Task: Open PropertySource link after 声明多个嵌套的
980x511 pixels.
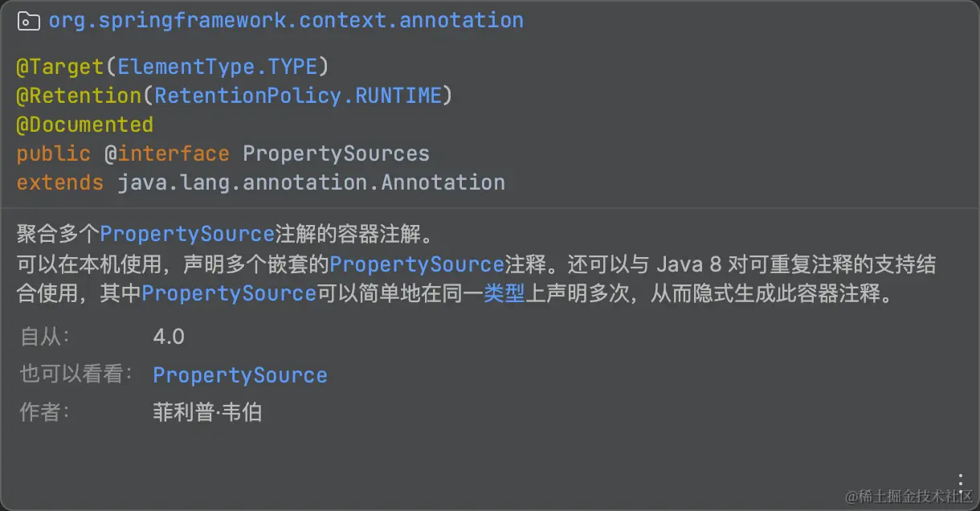Action: click(x=416, y=264)
